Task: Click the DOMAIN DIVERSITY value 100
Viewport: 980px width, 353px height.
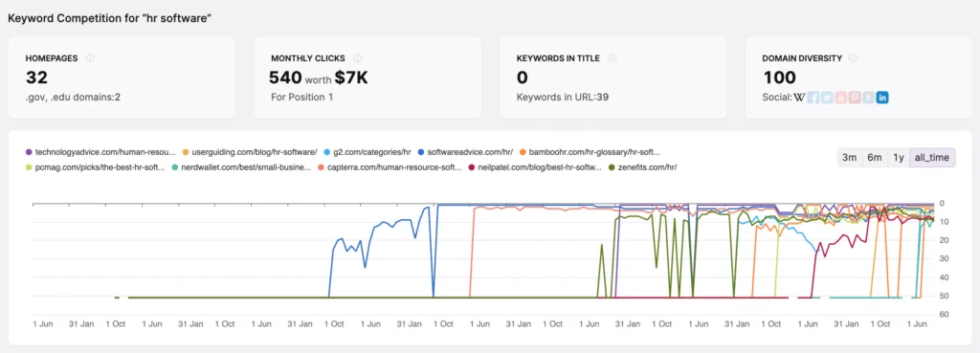Action: (x=779, y=77)
